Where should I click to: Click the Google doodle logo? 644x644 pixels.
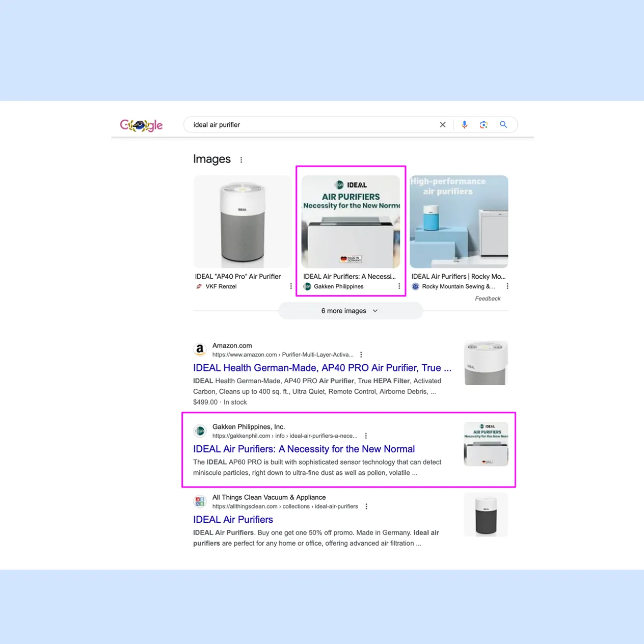141,125
